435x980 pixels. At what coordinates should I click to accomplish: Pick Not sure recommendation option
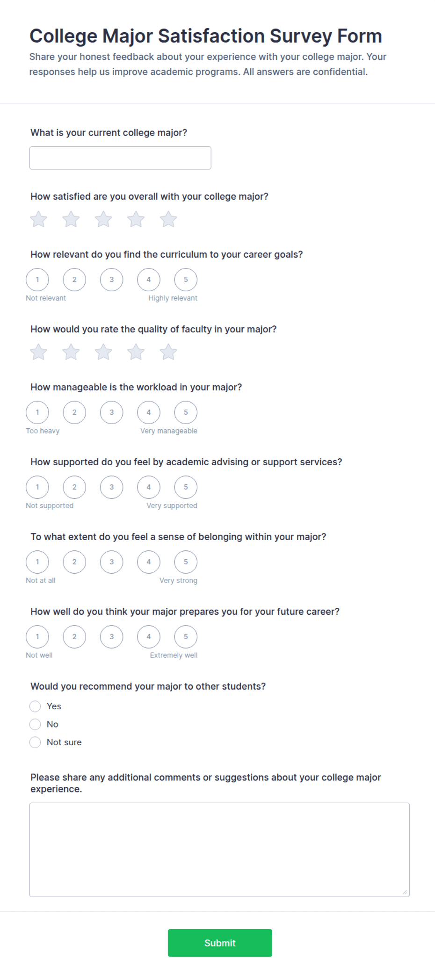click(x=35, y=742)
